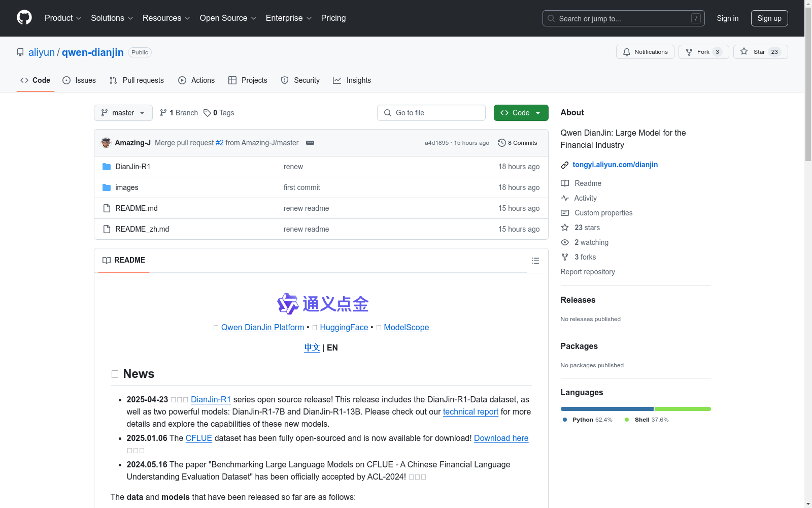Open the green Code dropdown button

[521, 113]
